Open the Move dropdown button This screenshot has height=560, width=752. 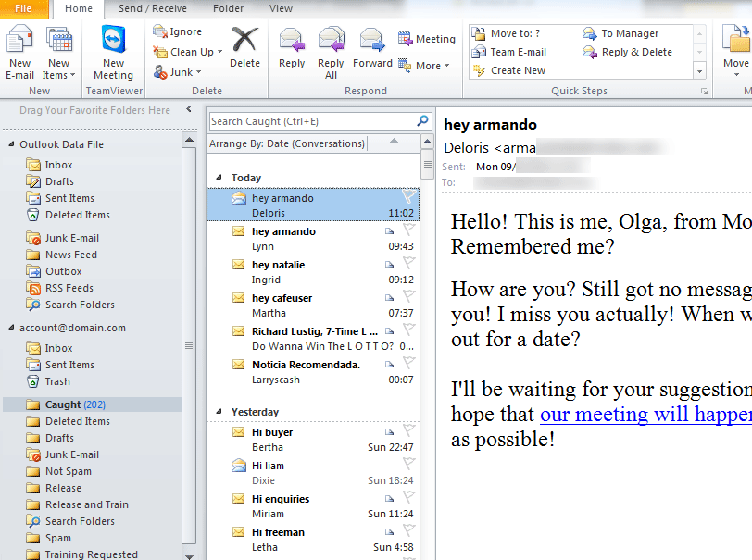[x=735, y=53]
